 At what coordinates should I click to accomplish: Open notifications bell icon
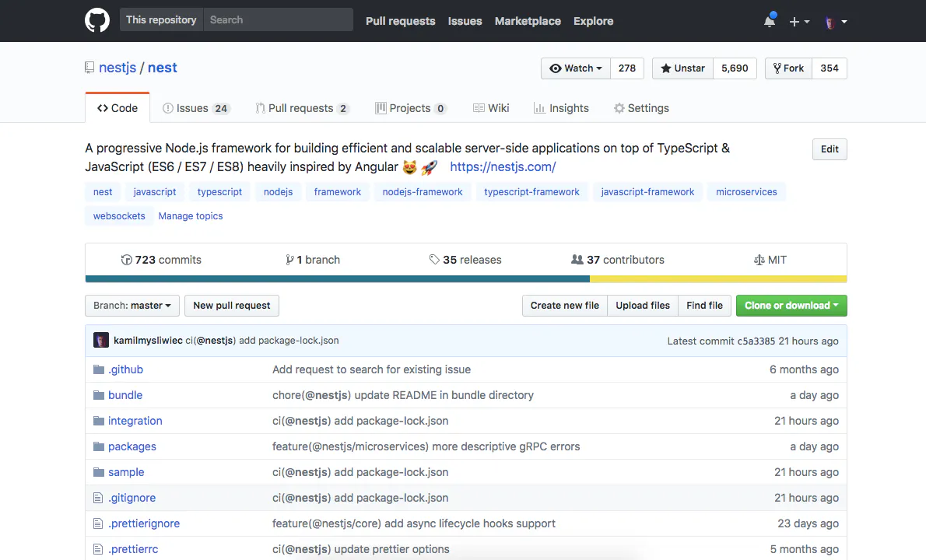(x=770, y=21)
